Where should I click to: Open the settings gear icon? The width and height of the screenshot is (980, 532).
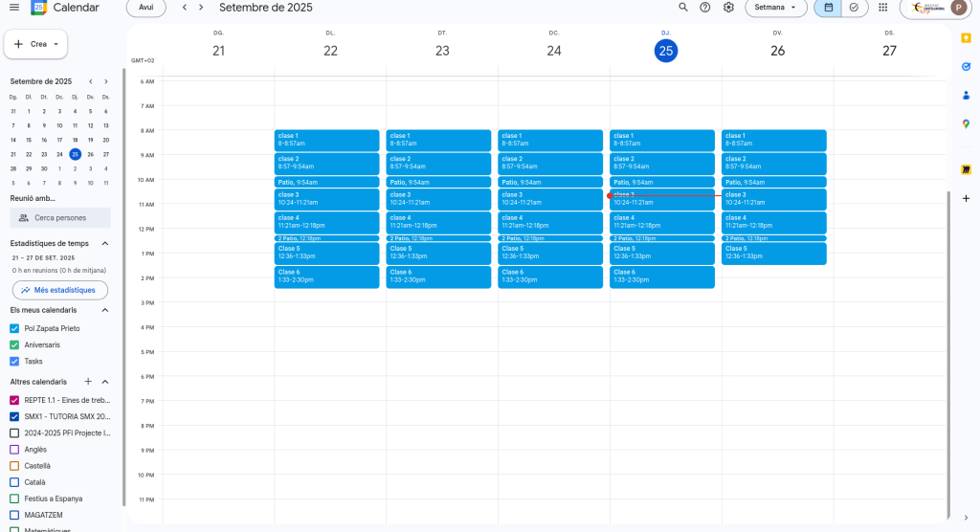click(728, 7)
